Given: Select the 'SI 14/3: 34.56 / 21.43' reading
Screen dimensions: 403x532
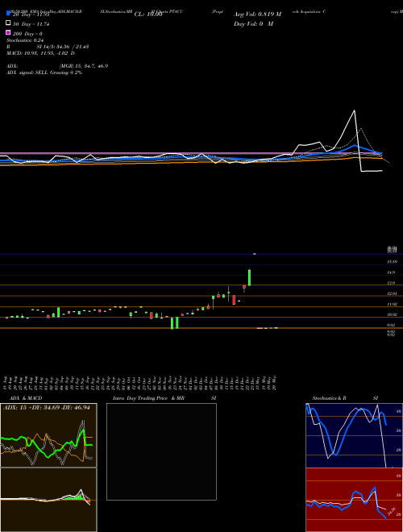Looking at the screenshot, I should pos(62,47).
